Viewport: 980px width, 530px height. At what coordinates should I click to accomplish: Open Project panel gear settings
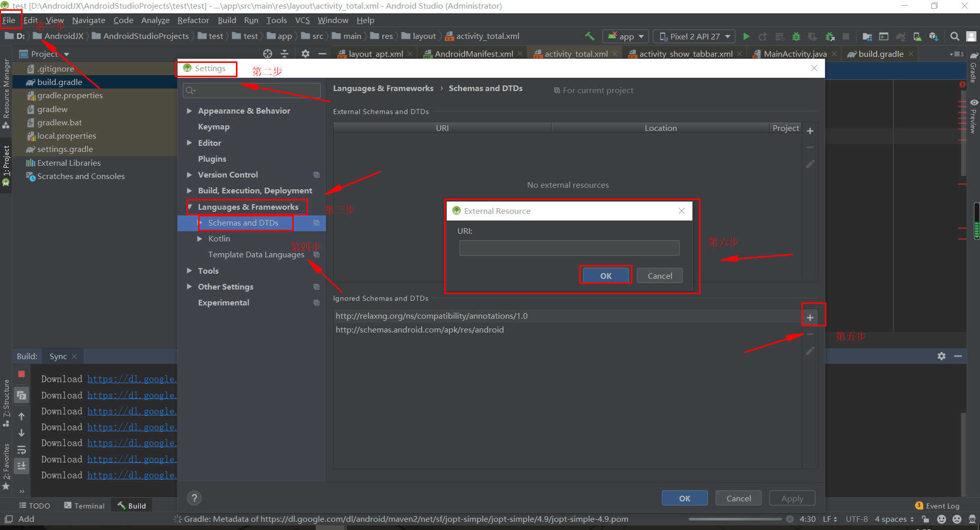click(x=306, y=54)
